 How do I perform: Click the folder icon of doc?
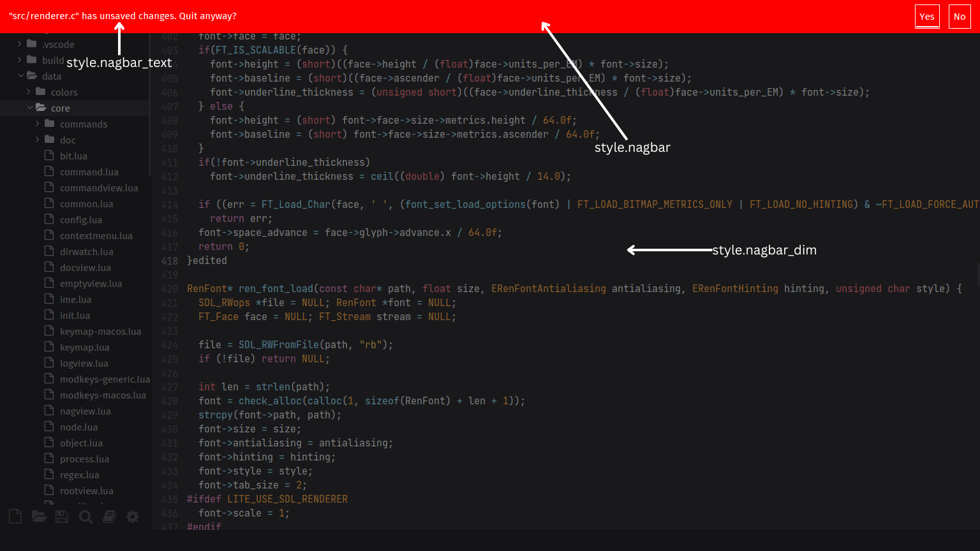pos(49,140)
